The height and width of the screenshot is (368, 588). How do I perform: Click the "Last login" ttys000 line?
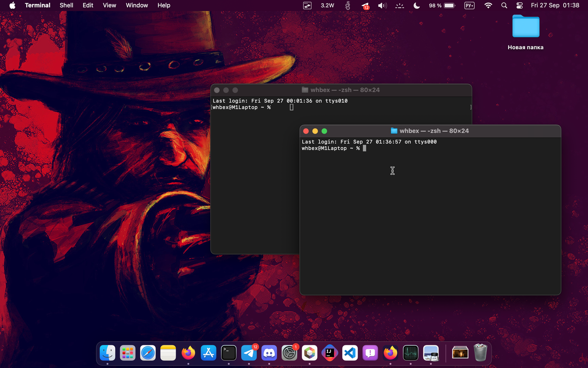click(369, 142)
